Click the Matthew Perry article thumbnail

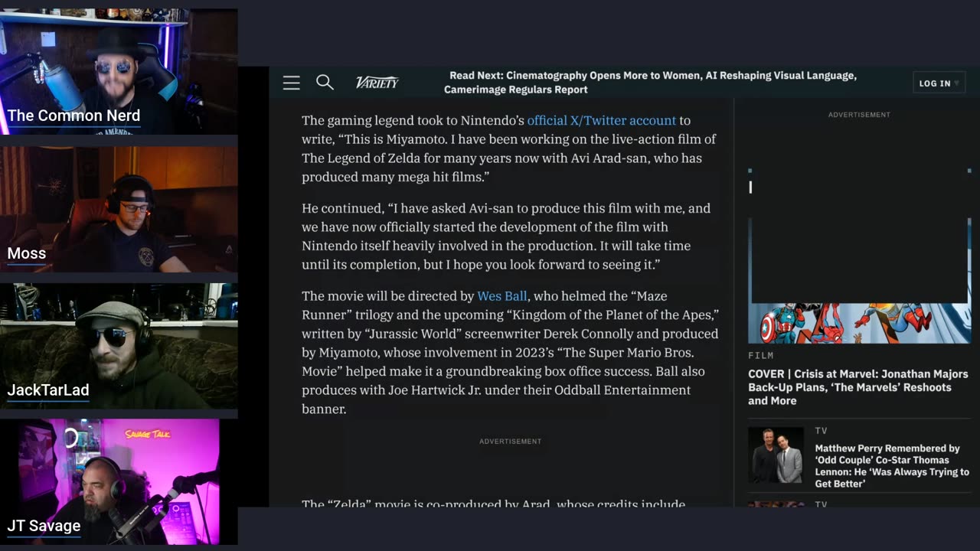click(776, 455)
